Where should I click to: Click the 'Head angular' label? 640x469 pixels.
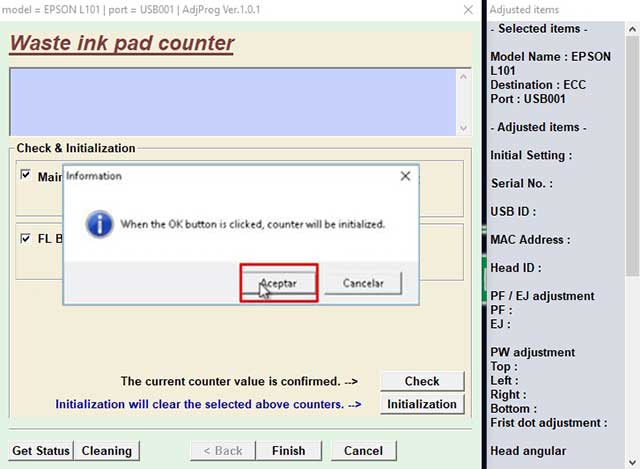(x=528, y=451)
